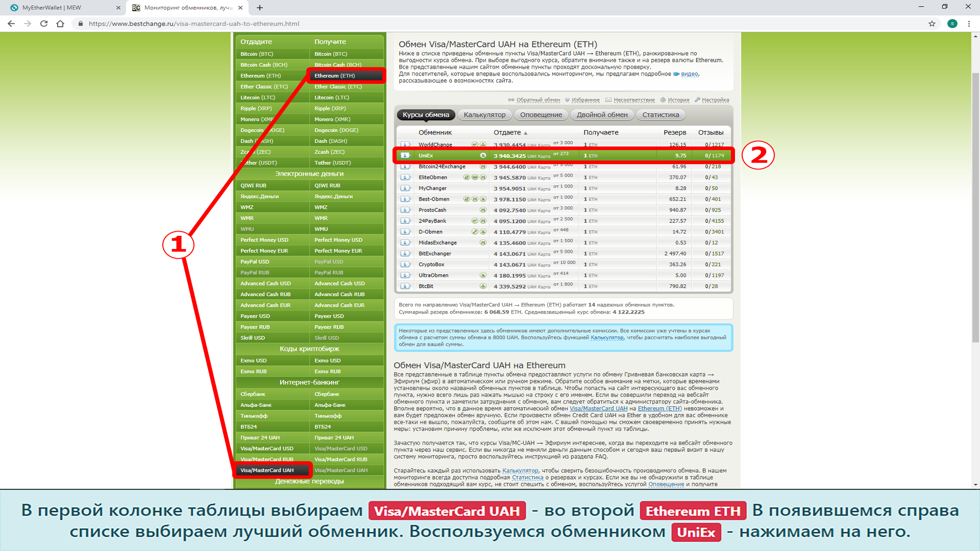Choose Сбербанк in the Отдадите column
Viewport: 980px width, 551px height.
click(x=272, y=394)
